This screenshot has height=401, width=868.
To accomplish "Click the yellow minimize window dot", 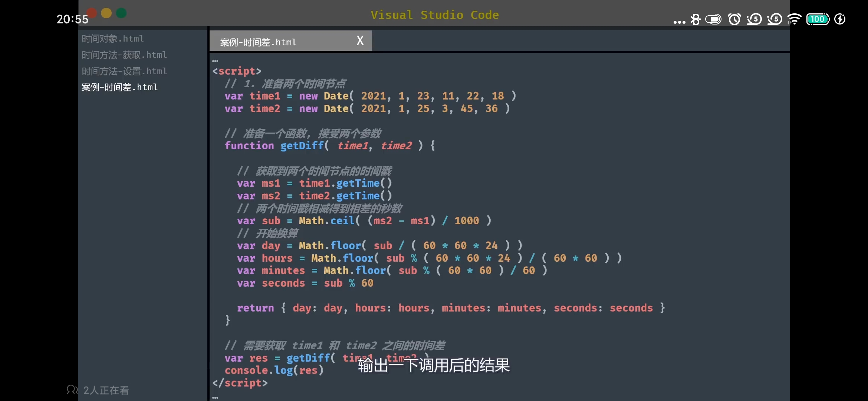I will 106,13.
